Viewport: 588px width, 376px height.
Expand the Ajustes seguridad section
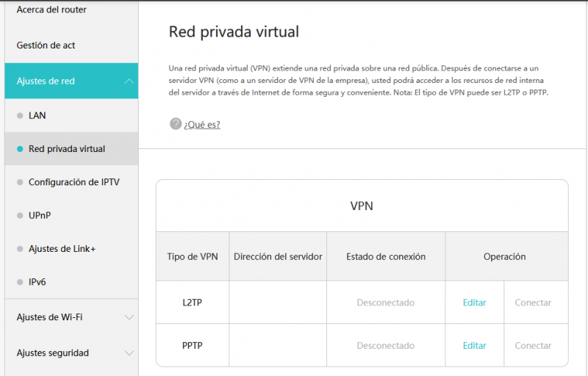point(129,352)
